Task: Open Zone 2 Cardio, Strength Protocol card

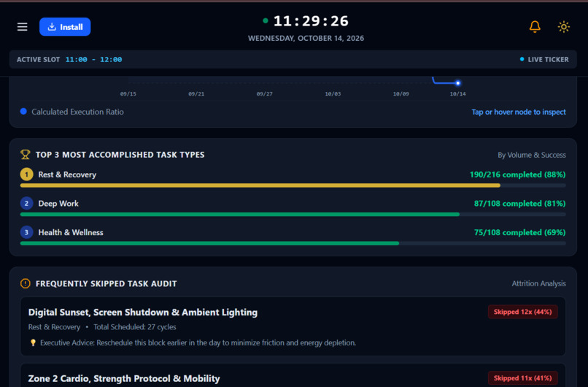Action: tap(293, 375)
